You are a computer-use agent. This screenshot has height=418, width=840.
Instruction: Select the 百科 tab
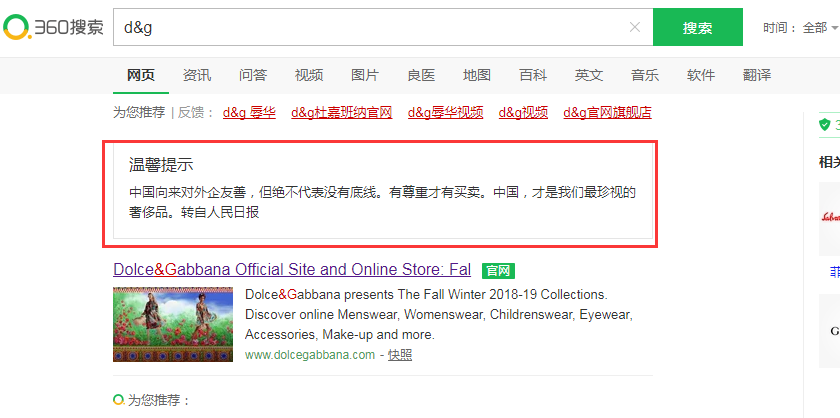point(533,75)
